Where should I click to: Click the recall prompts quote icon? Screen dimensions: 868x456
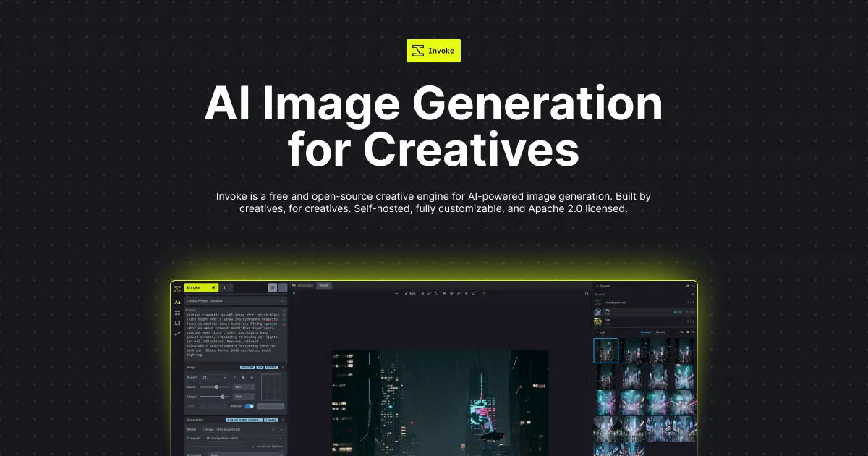point(444,293)
